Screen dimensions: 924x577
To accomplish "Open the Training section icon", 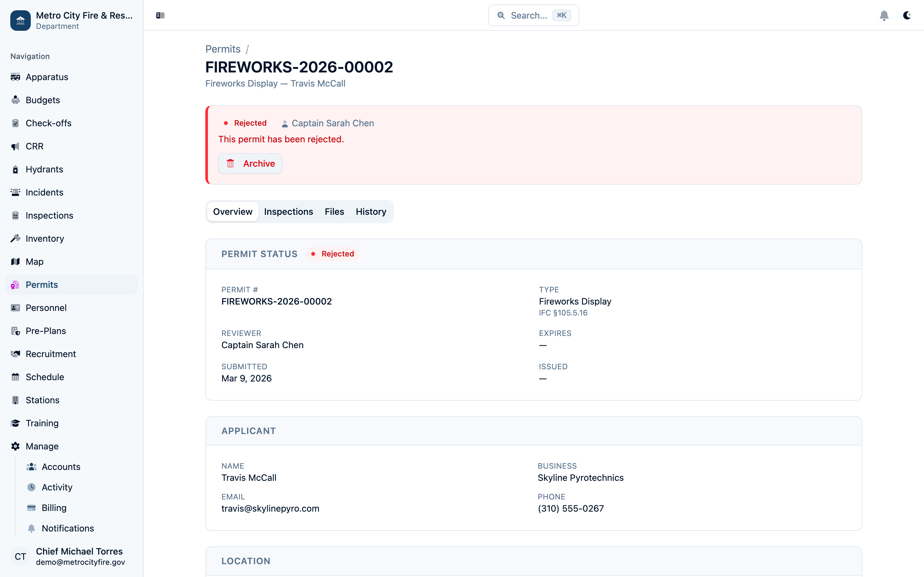I will [x=16, y=423].
